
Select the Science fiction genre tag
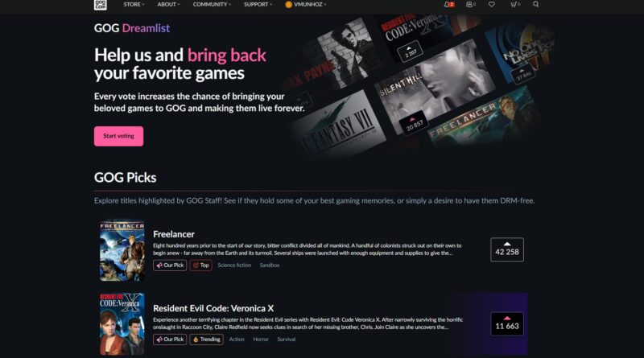pyautogui.click(x=234, y=265)
